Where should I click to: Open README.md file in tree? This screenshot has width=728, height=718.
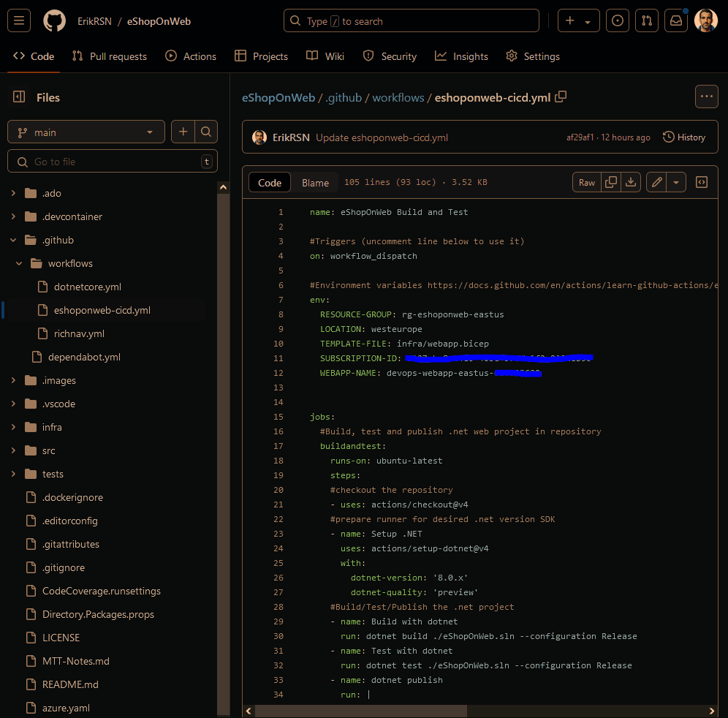(x=70, y=684)
